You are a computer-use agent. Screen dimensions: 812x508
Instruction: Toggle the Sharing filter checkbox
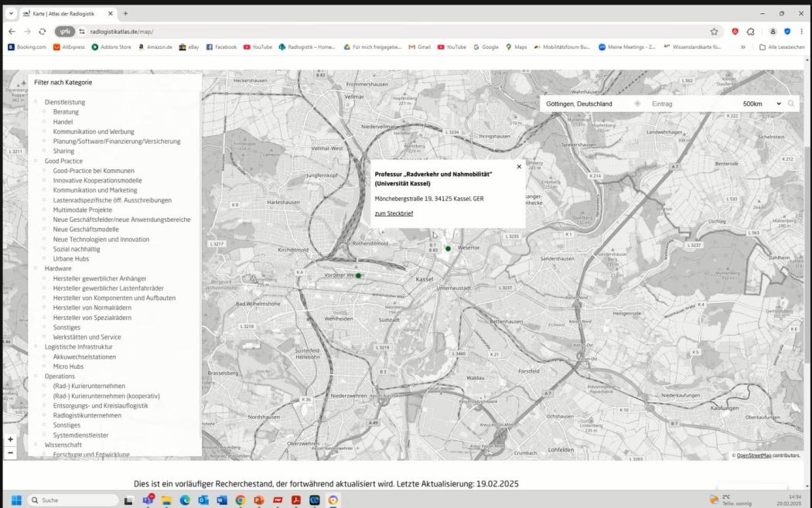pyautogui.click(x=44, y=151)
